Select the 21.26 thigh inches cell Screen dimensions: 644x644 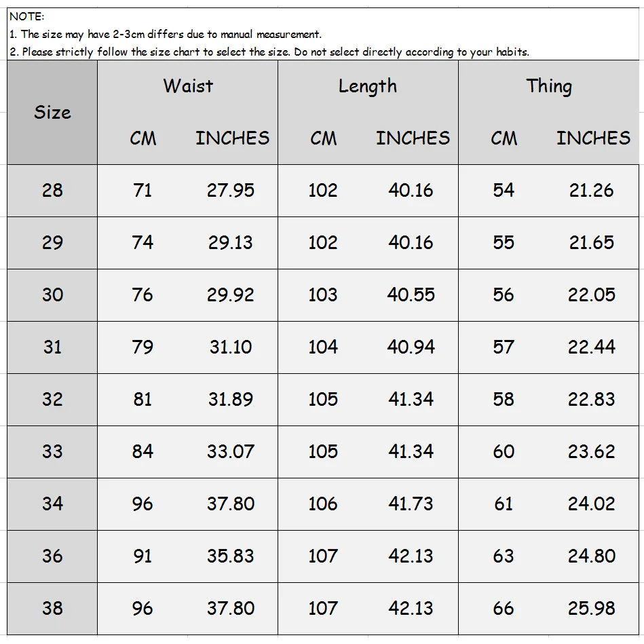click(592, 191)
